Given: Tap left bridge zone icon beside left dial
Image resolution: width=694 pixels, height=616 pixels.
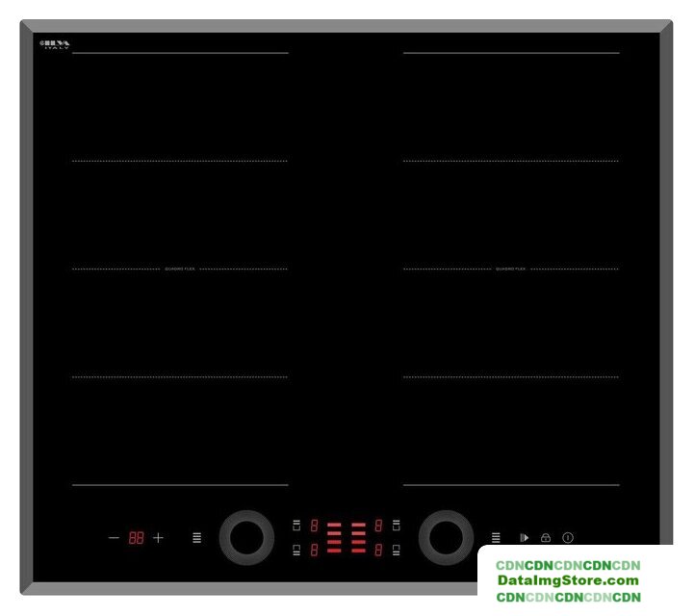Looking at the screenshot, I should click(x=197, y=538).
